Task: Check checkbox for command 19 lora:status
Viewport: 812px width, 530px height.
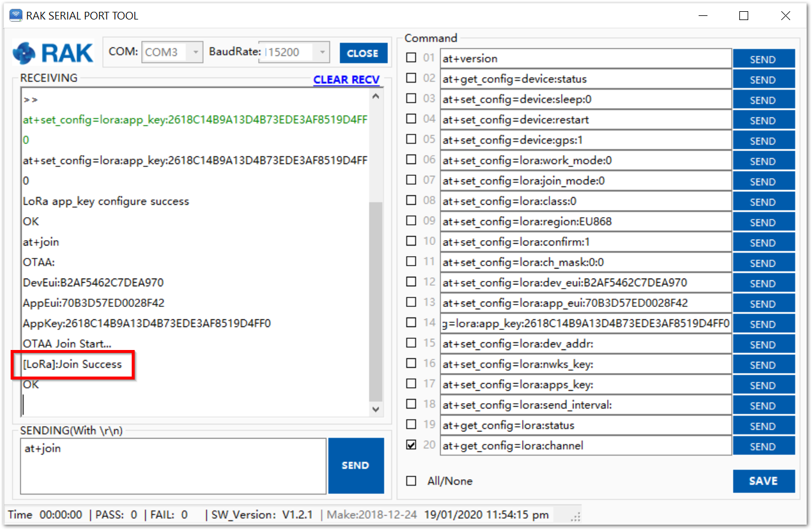Action: [x=411, y=424]
